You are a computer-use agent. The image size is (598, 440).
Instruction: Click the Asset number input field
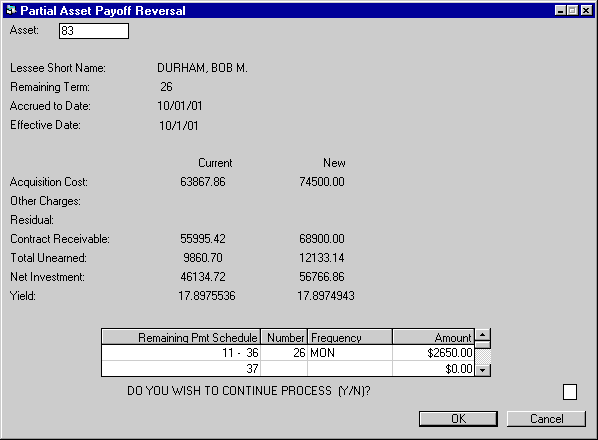tap(94, 31)
